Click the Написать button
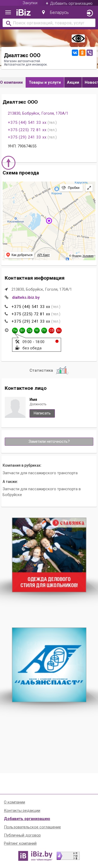 point(42,413)
